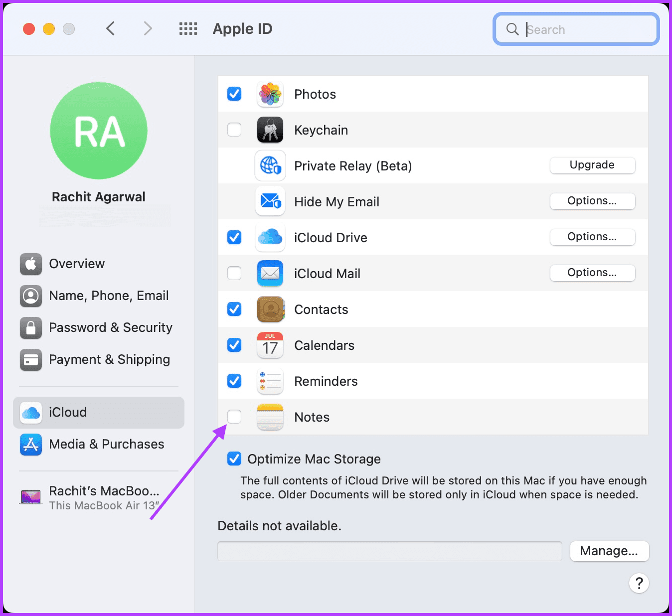Click the iCloud Mail icon
The height and width of the screenshot is (616, 672).
(x=270, y=273)
